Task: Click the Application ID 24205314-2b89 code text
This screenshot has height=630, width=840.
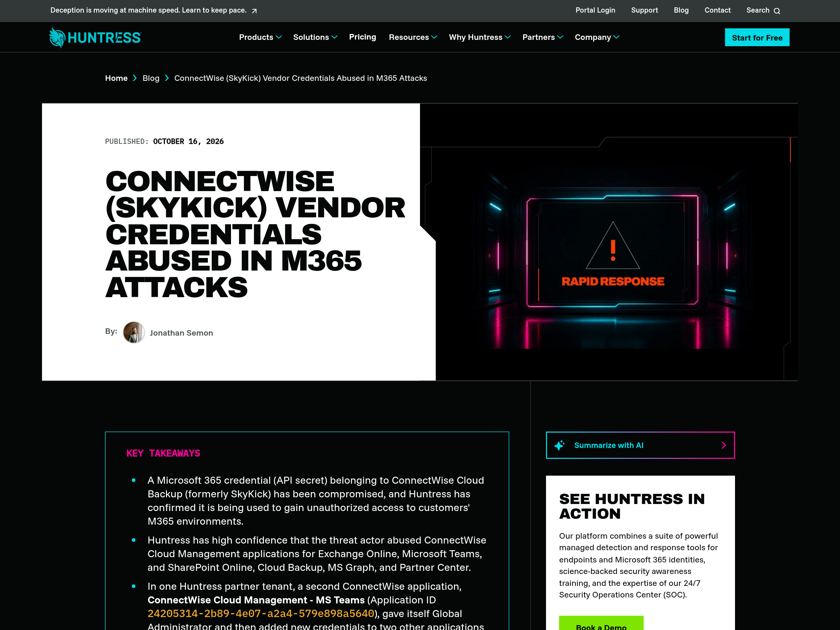Action: pos(261,614)
